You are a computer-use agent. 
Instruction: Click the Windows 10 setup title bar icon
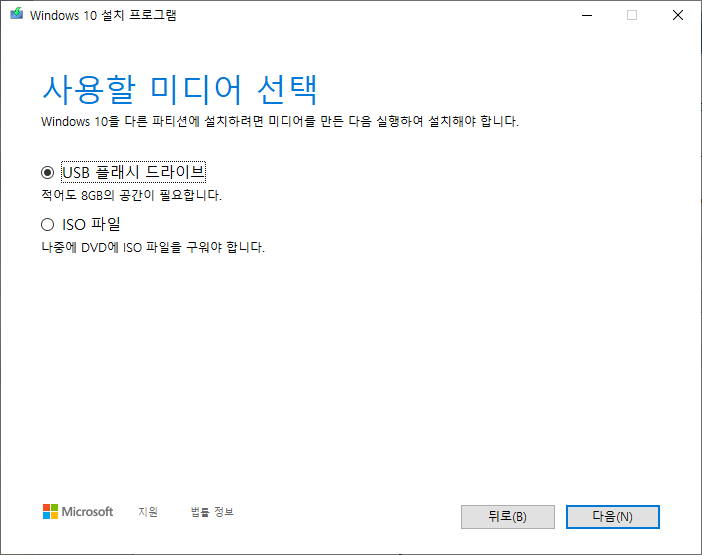(17, 14)
